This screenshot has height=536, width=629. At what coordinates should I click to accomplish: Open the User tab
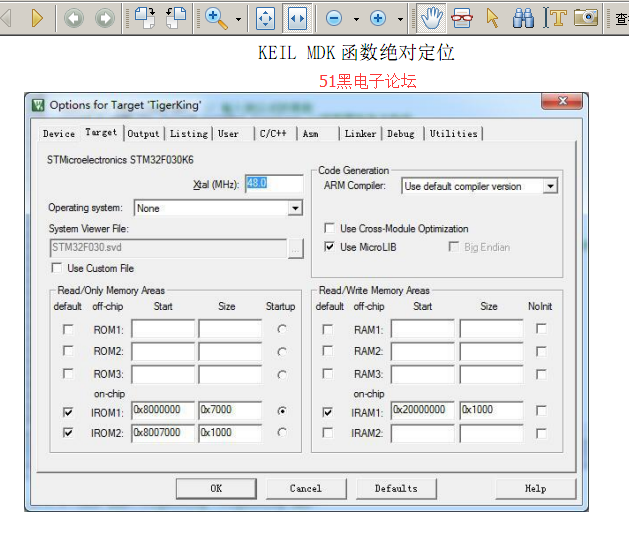[228, 134]
